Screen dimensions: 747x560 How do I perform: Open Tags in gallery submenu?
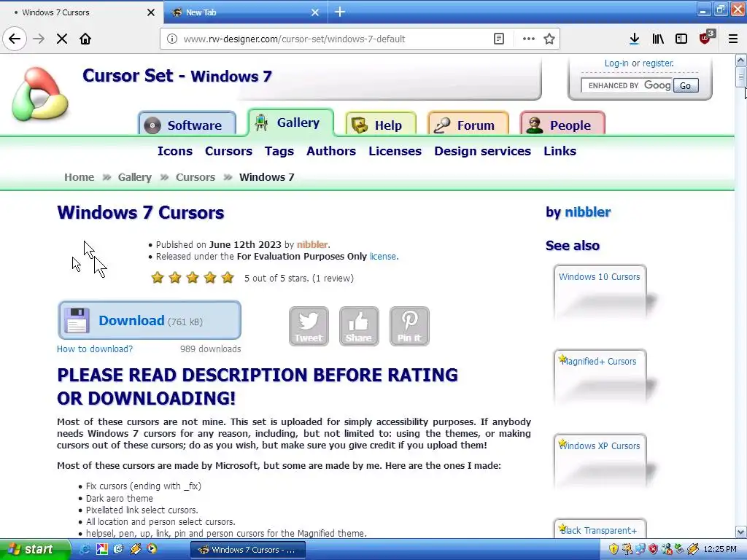[x=279, y=152]
